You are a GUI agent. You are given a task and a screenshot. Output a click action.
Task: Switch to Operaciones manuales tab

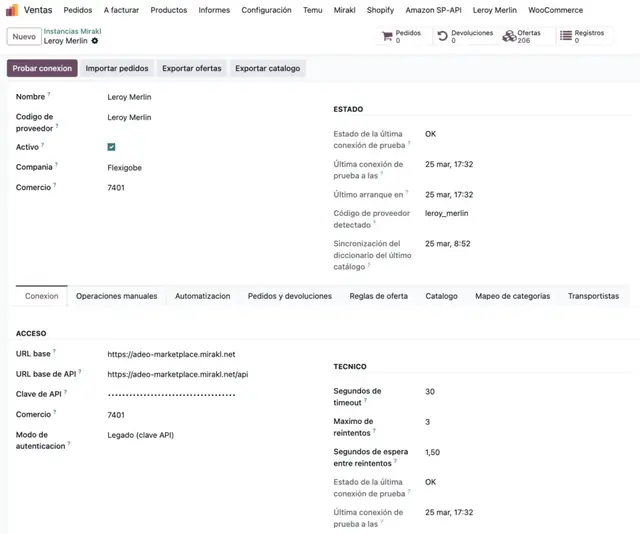point(116,296)
